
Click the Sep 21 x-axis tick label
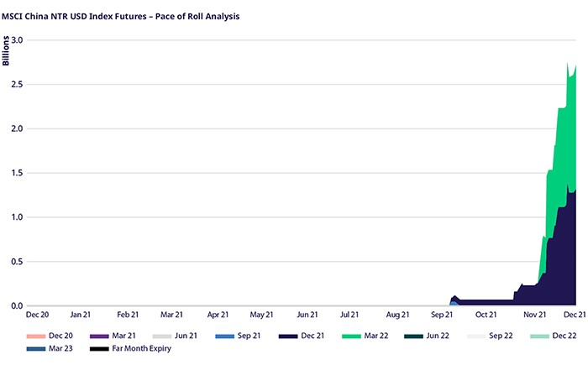click(442, 315)
